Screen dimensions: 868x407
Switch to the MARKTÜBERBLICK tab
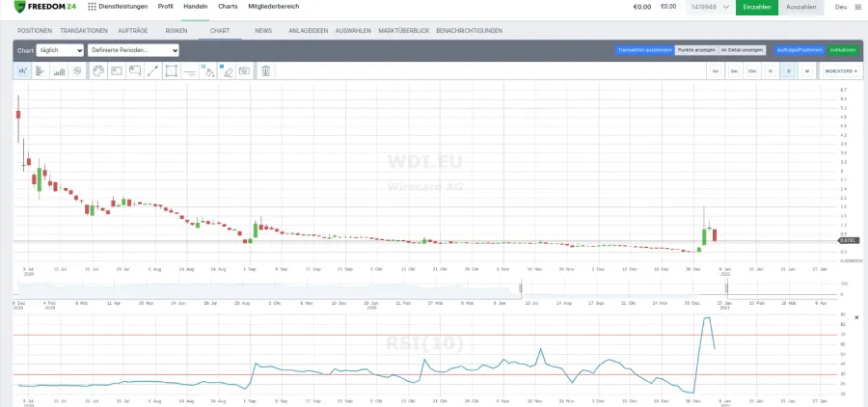click(x=404, y=31)
